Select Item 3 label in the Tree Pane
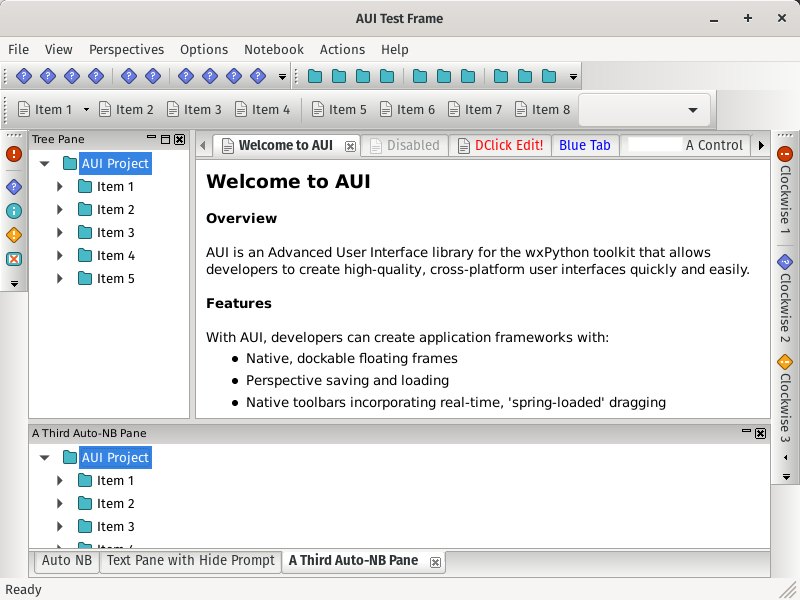800x600 pixels. [x=115, y=233]
